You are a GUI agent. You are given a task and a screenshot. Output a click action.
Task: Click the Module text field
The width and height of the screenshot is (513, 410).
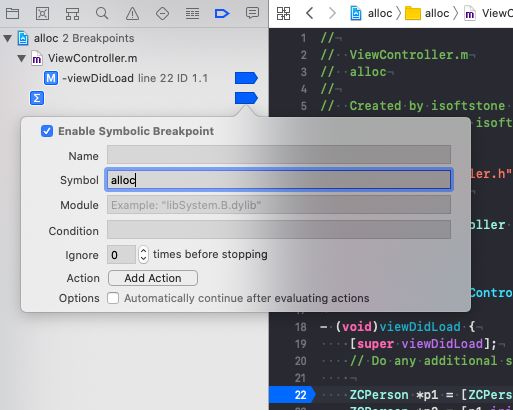click(279, 205)
